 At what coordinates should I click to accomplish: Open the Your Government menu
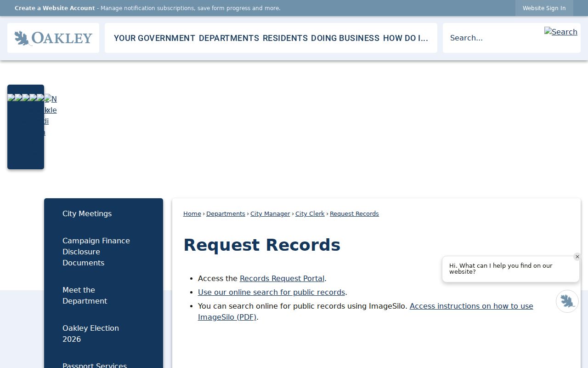[x=154, y=38]
